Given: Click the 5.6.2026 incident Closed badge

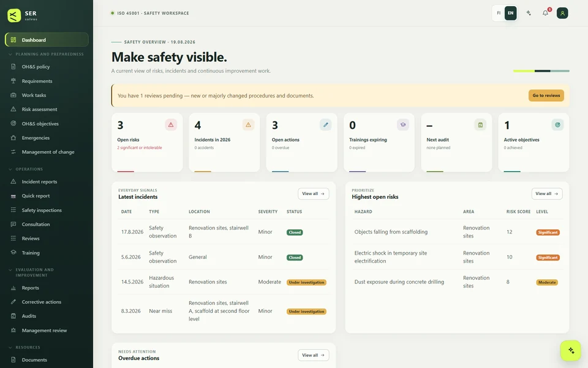Looking at the screenshot, I should [295, 258].
